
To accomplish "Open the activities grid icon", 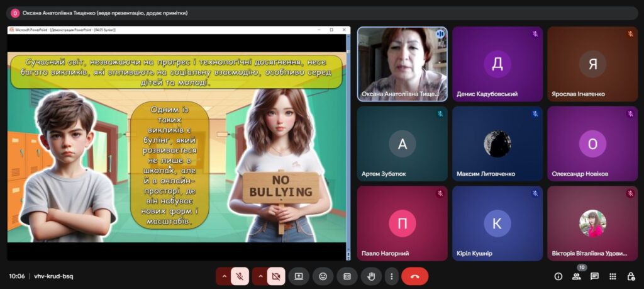I will tap(613, 276).
